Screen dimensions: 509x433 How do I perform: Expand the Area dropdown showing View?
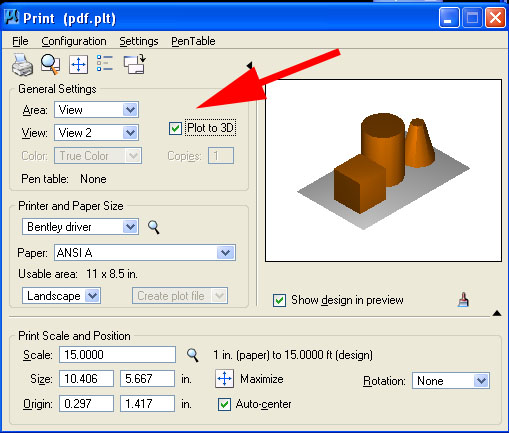point(97,110)
